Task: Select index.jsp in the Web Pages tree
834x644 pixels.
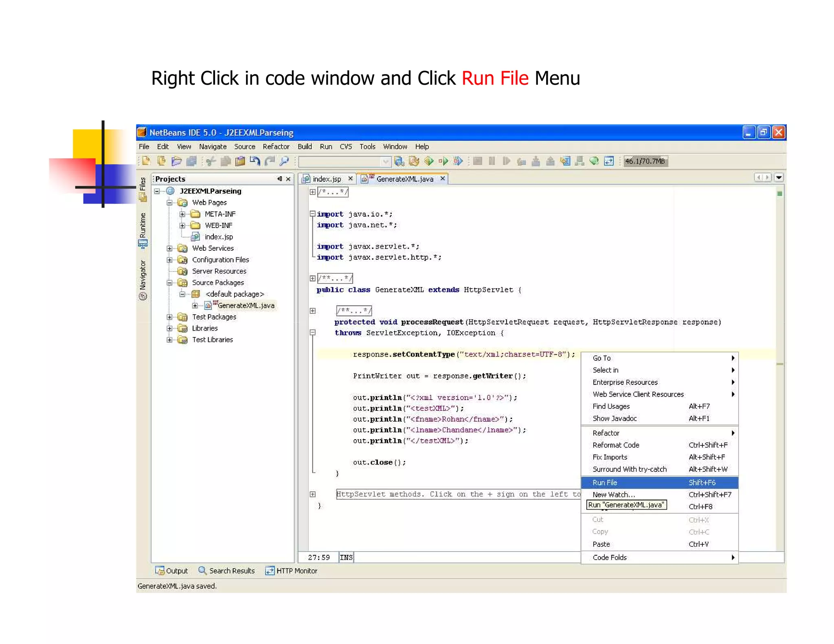Action: coord(219,237)
